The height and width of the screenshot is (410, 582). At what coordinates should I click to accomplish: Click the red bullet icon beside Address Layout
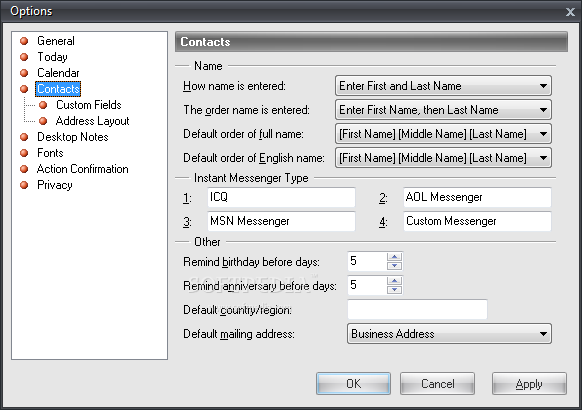pos(43,121)
